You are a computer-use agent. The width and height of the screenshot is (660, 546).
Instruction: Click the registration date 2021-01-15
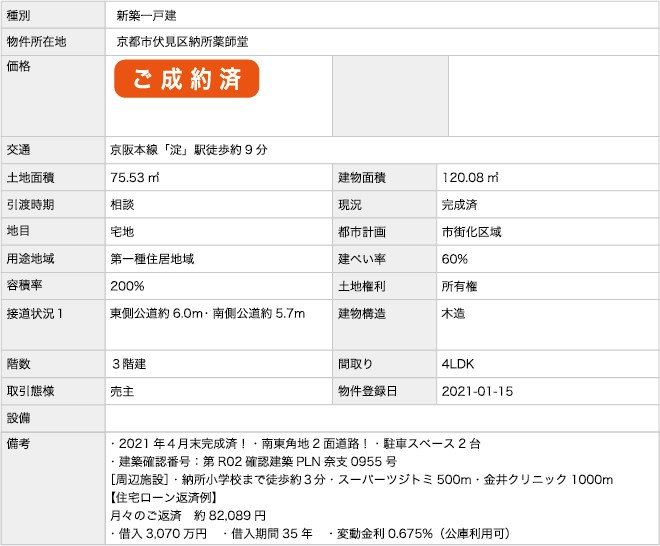click(477, 392)
